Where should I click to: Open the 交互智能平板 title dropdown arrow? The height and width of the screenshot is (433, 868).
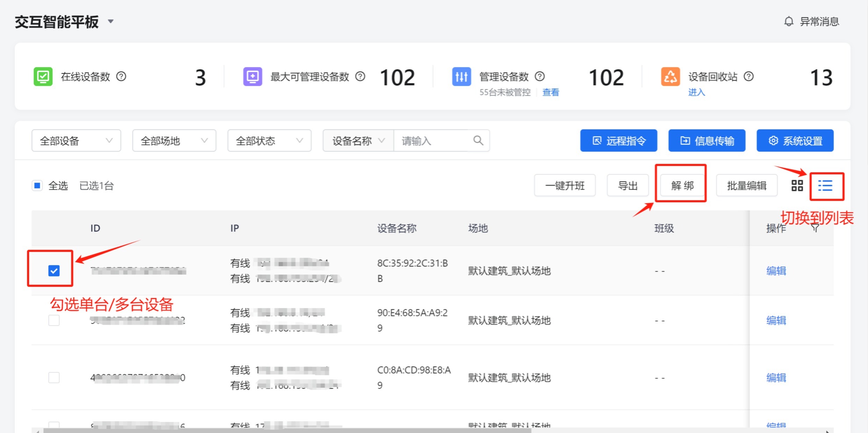click(x=111, y=22)
